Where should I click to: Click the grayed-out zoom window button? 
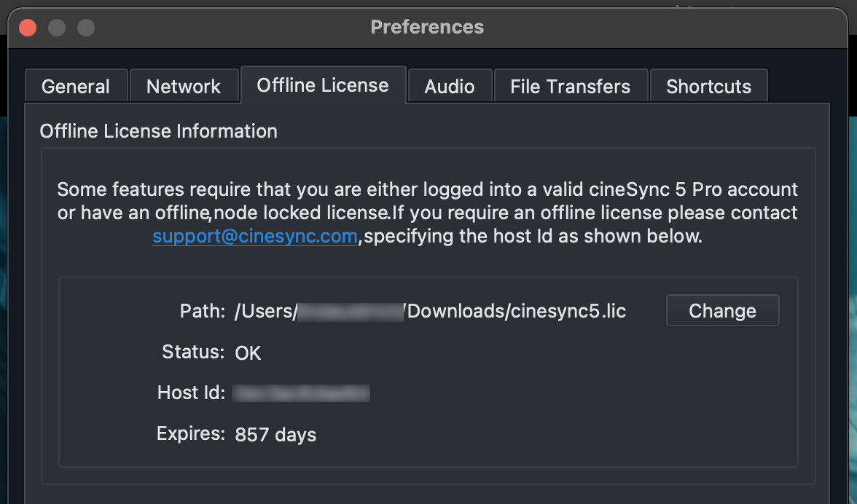pos(86,27)
